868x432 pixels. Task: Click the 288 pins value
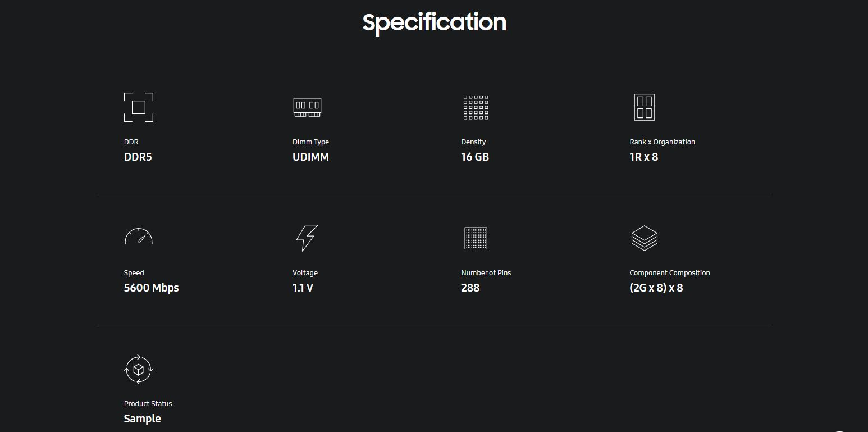[x=470, y=288]
